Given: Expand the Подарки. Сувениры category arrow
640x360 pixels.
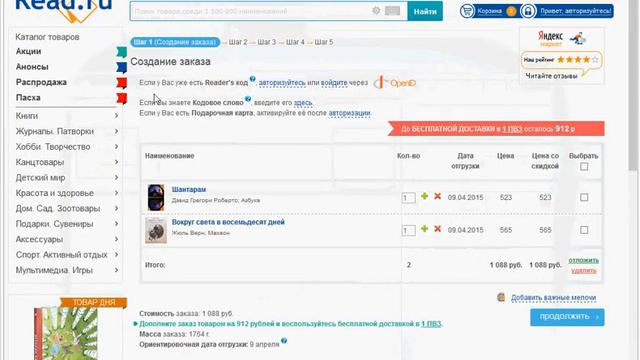Looking at the screenshot, I should 116,224.
